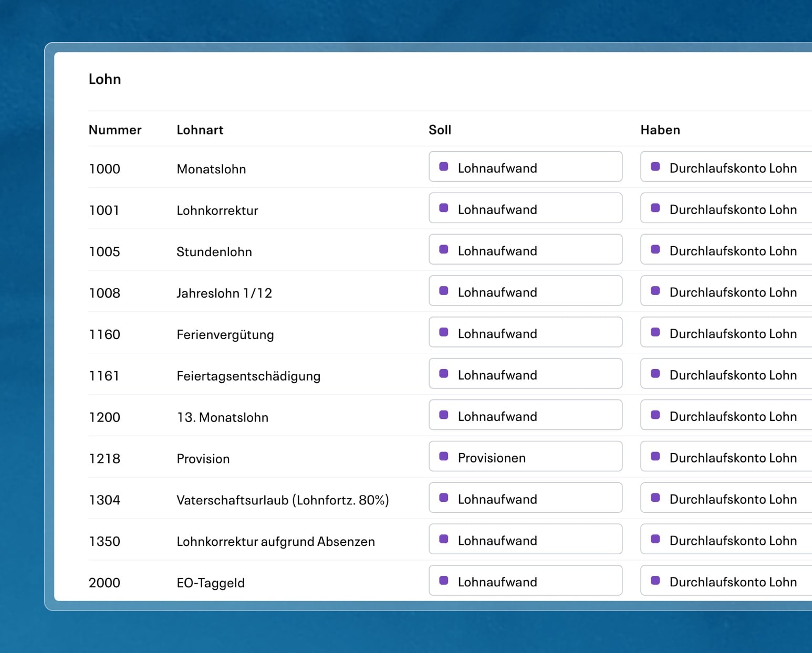This screenshot has height=653, width=812.
Task: Click the Haben column header
Action: click(x=660, y=130)
